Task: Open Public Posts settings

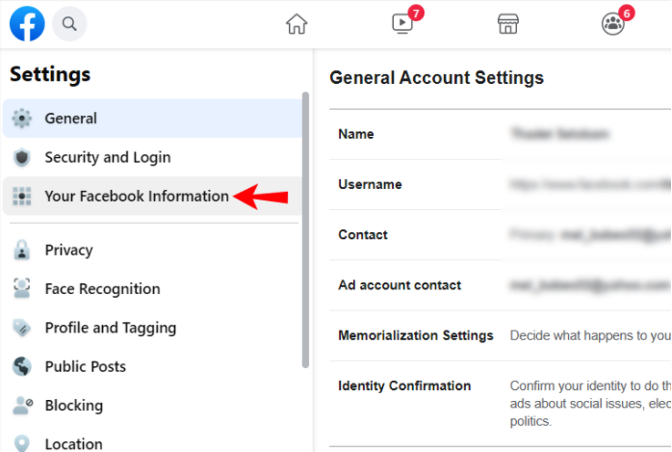Action: (153, 366)
